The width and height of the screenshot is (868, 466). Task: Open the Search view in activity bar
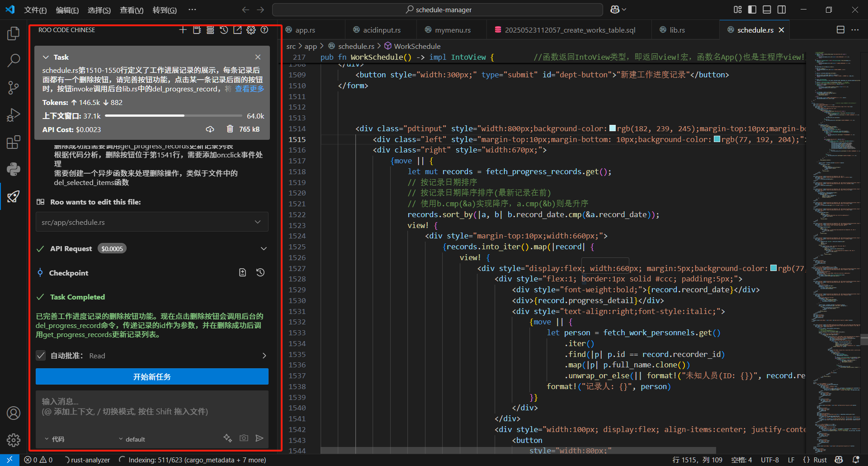click(14, 60)
